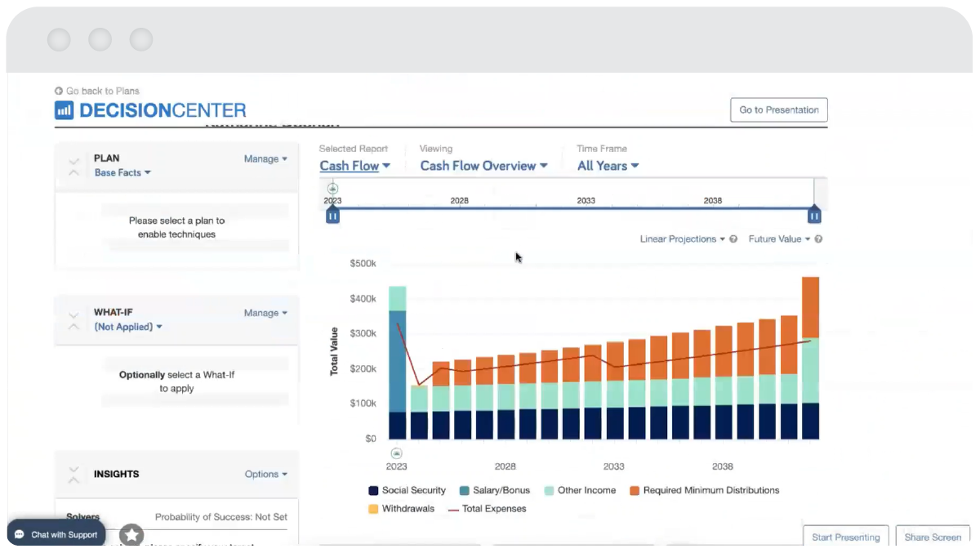Screen dimensions: 980x553
Task: Click the left timeline slider handle
Action: pyautogui.click(x=332, y=215)
